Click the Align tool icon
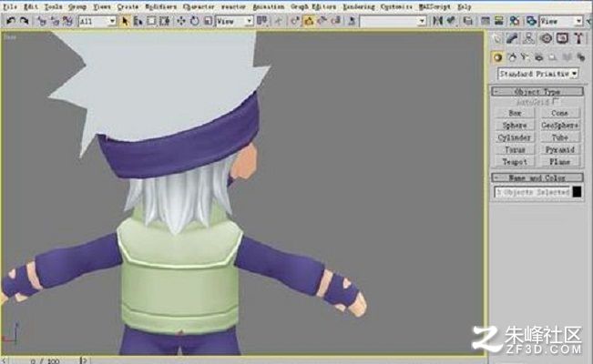Image resolution: width=593 pixels, height=364 pixels. click(x=451, y=21)
